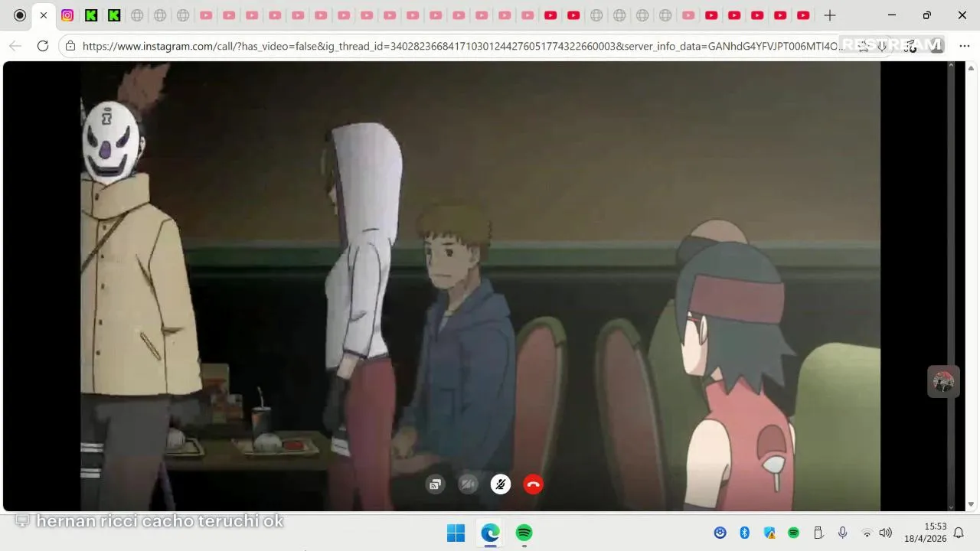Toggle the camera button in call controls
This screenshot has width=980, height=551.
click(x=468, y=484)
